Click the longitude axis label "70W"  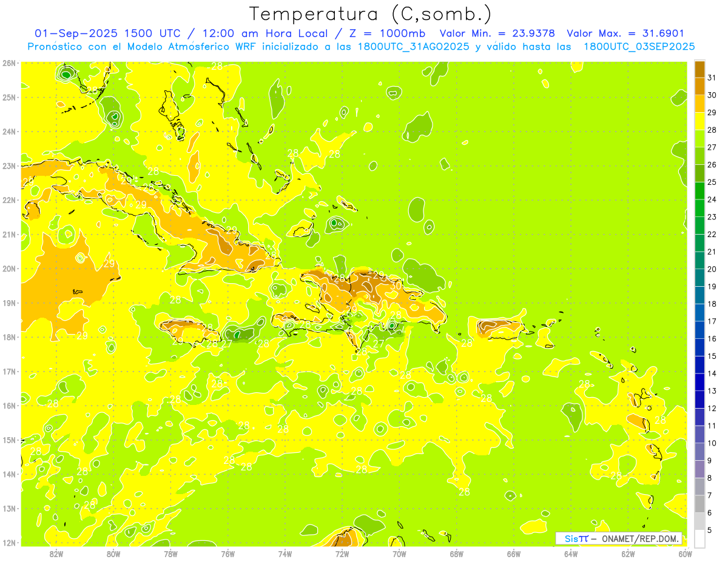point(399,554)
